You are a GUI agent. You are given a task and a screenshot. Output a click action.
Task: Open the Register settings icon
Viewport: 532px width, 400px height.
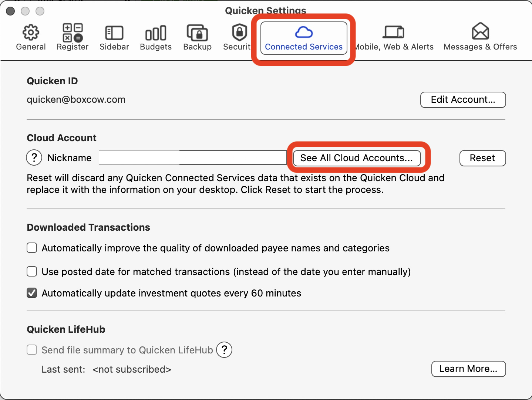click(73, 33)
